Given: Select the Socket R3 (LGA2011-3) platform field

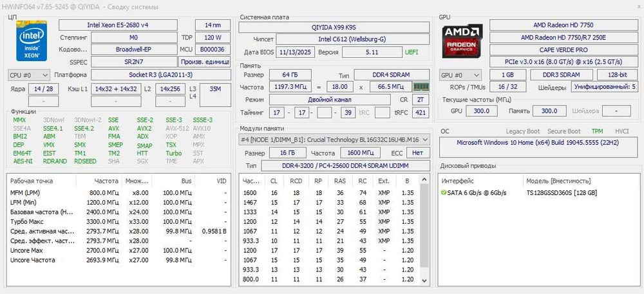Looking at the screenshot, I should click(161, 75).
